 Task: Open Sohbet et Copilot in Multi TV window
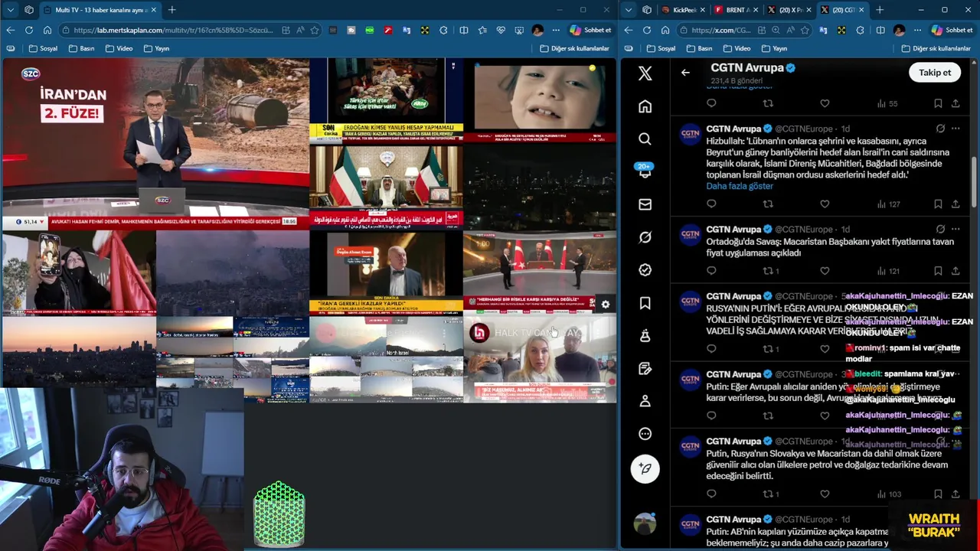(590, 30)
